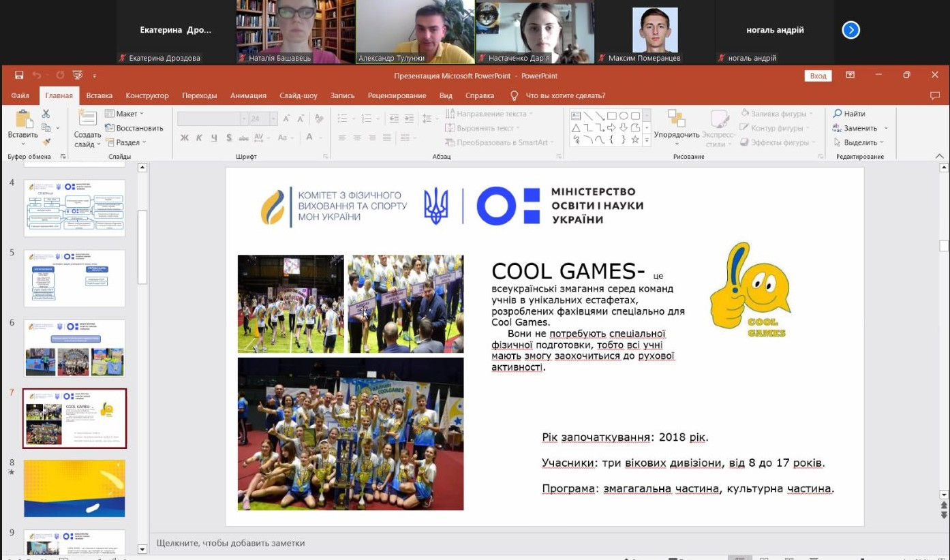Image resolution: width=950 pixels, height=560 pixels.
Task: Click the Paste clipboard icon
Action: click(x=24, y=120)
